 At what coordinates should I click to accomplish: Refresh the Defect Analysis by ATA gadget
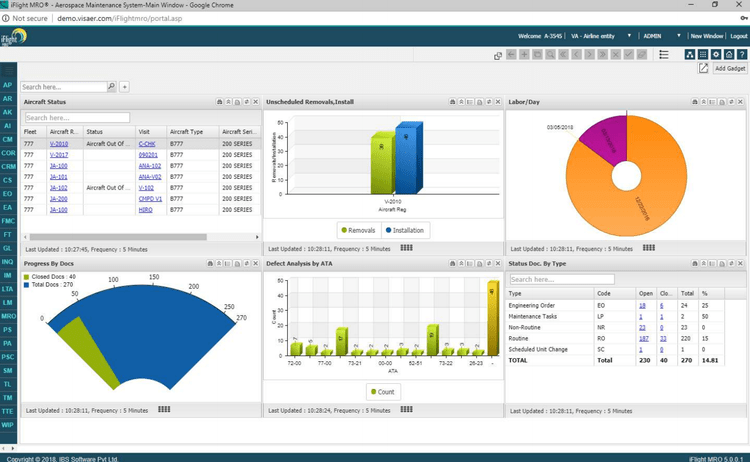pos(489,264)
